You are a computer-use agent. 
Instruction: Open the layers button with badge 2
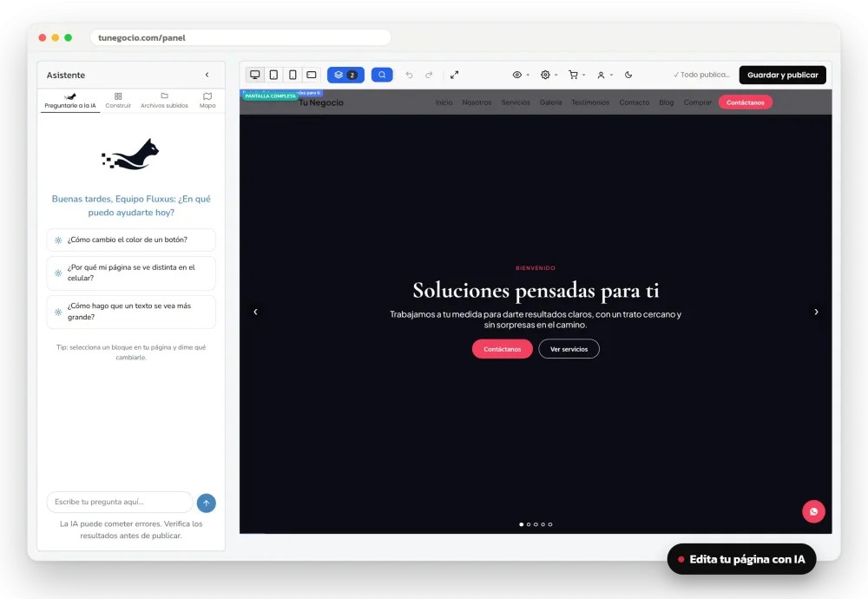pyautogui.click(x=345, y=75)
